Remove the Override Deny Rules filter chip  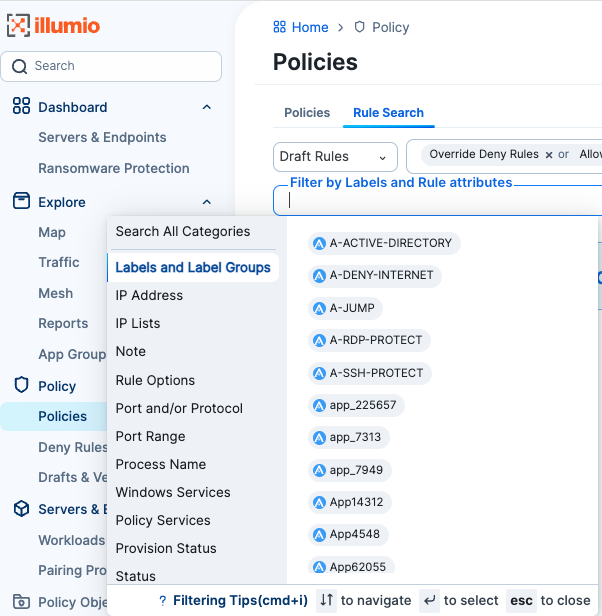548,155
